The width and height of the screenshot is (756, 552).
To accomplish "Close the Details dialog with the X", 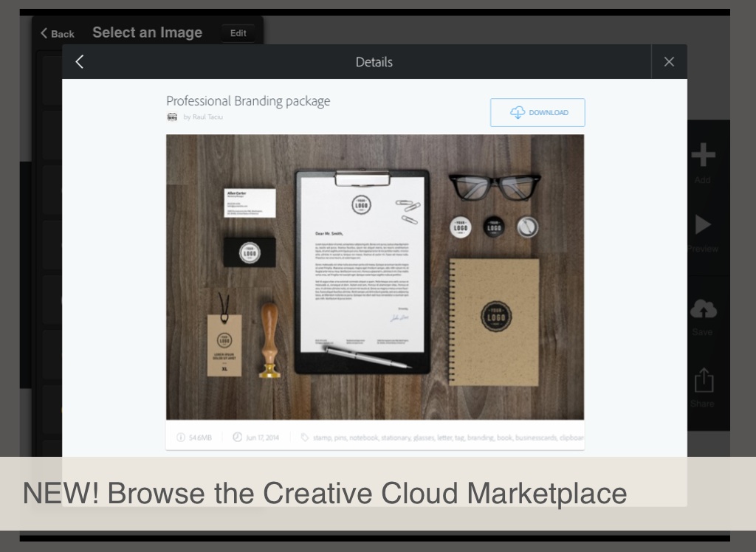I will (669, 62).
